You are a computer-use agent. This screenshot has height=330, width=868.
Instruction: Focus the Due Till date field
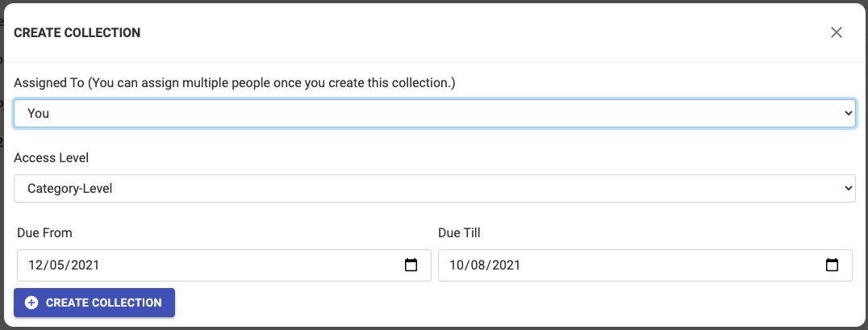pos(629,265)
